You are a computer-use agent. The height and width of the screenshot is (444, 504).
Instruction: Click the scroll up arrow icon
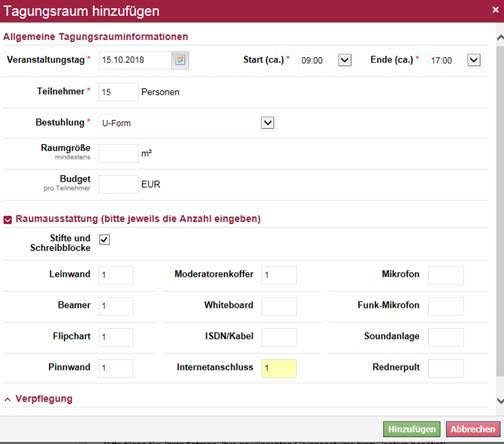500,37
